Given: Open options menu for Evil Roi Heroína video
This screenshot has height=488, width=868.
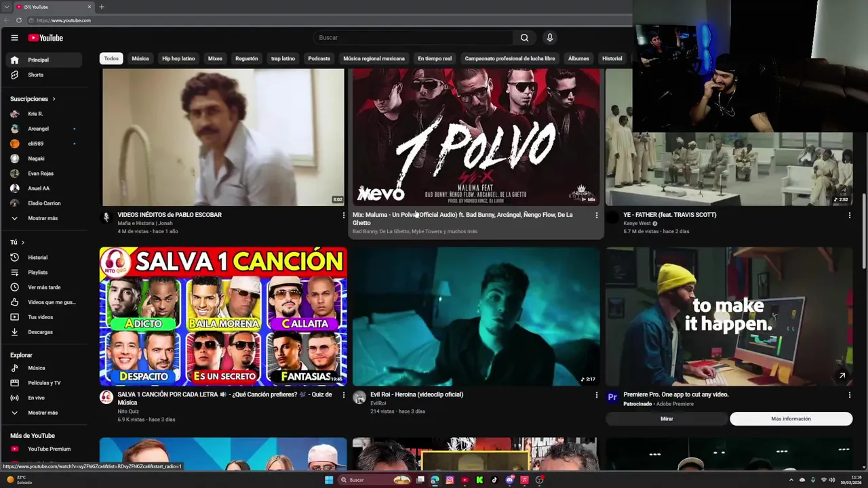Looking at the screenshot, I should [596, 395].
